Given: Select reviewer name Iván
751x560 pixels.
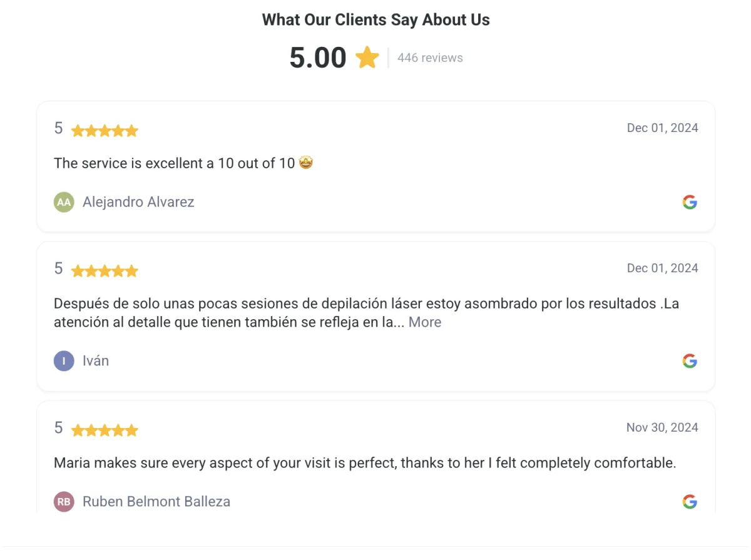Looking at the screenshot, I should [96, 361].
